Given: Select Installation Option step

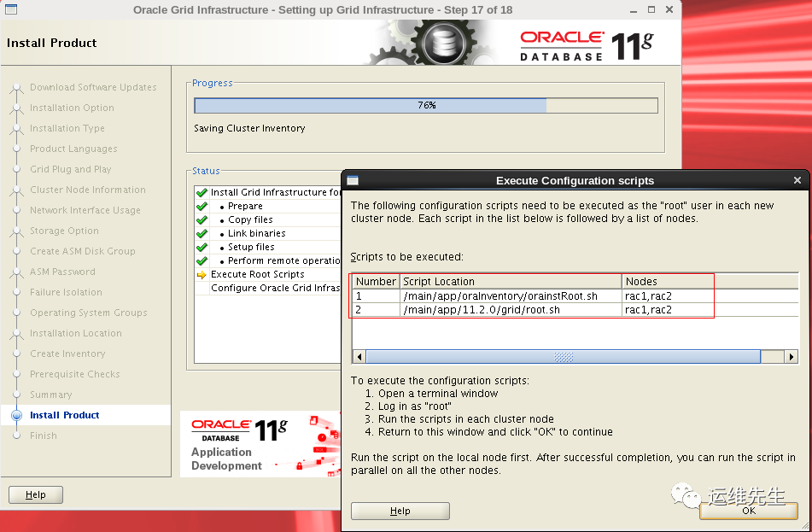Looking at the screenshot, I should (72, 108).
